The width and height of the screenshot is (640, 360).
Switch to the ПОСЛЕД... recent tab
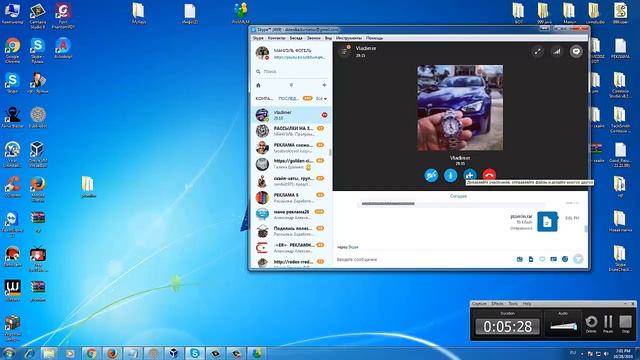[289, 98]
